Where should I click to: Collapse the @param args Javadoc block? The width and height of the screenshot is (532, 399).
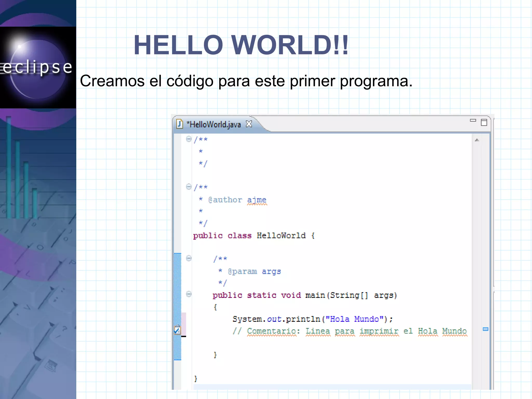189,258
